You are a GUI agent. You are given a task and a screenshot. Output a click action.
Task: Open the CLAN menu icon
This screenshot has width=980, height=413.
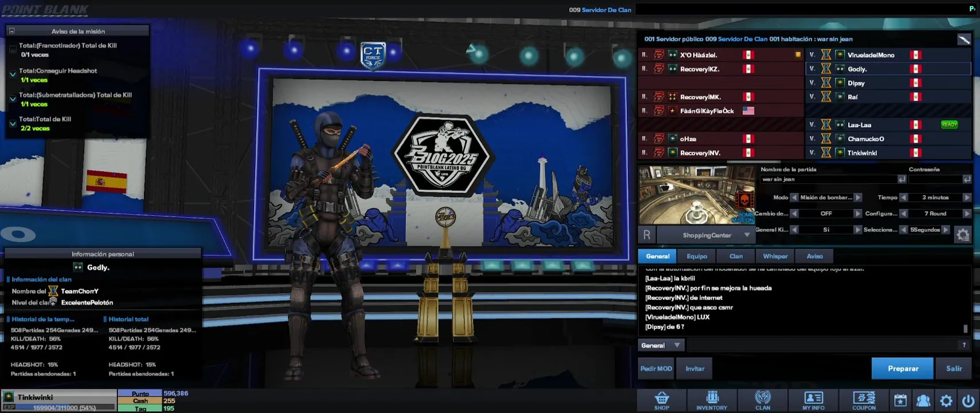[x=762, y=400]
